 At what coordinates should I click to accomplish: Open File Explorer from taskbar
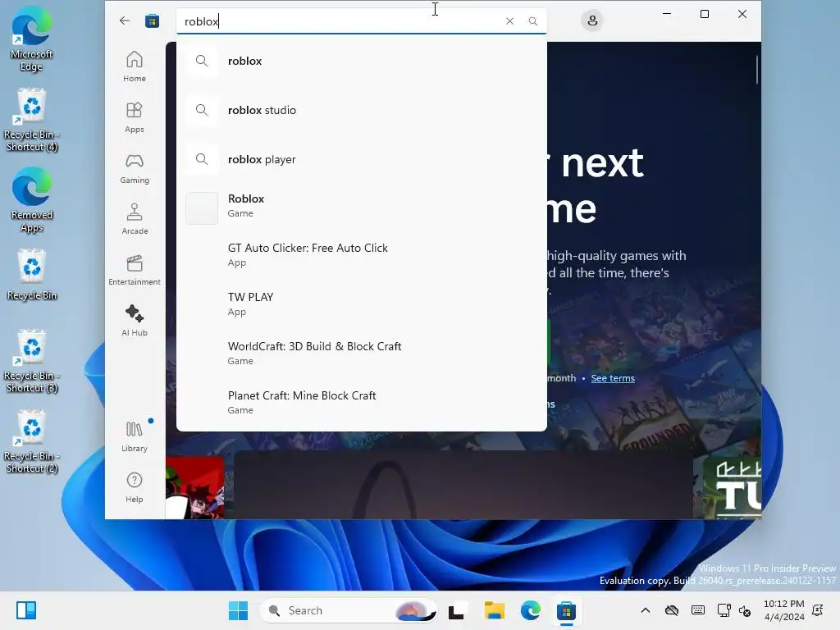coord(494,610)
